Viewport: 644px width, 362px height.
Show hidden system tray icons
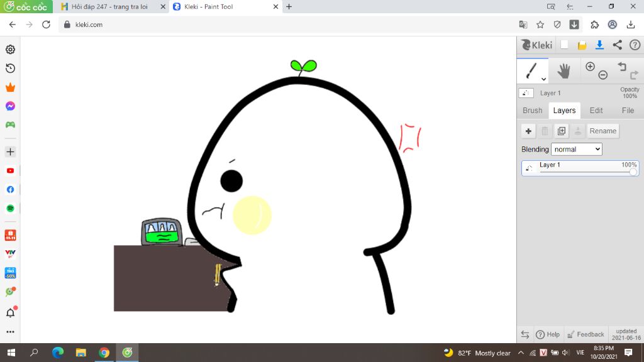point(521,353)
